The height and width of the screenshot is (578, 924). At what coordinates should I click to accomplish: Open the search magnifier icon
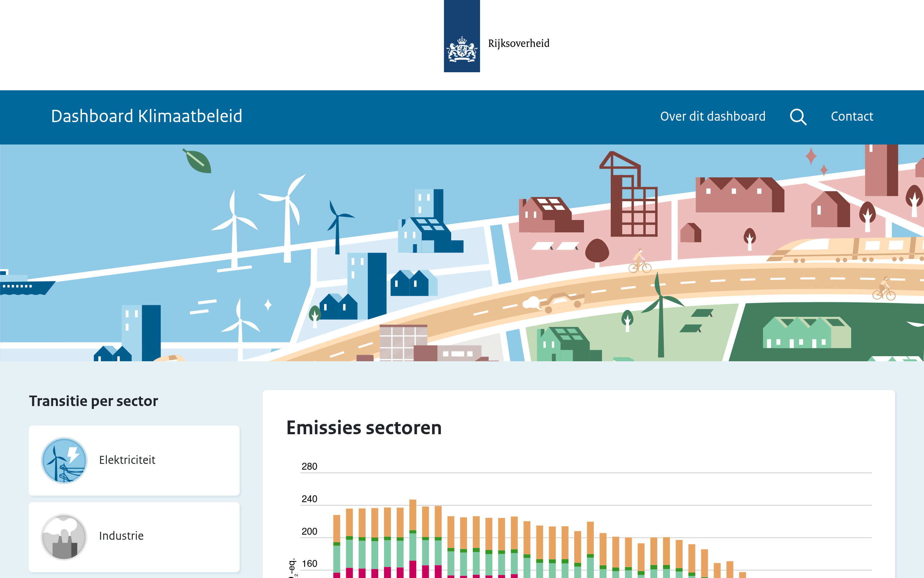pyautogui.click(x=798, y=117)
